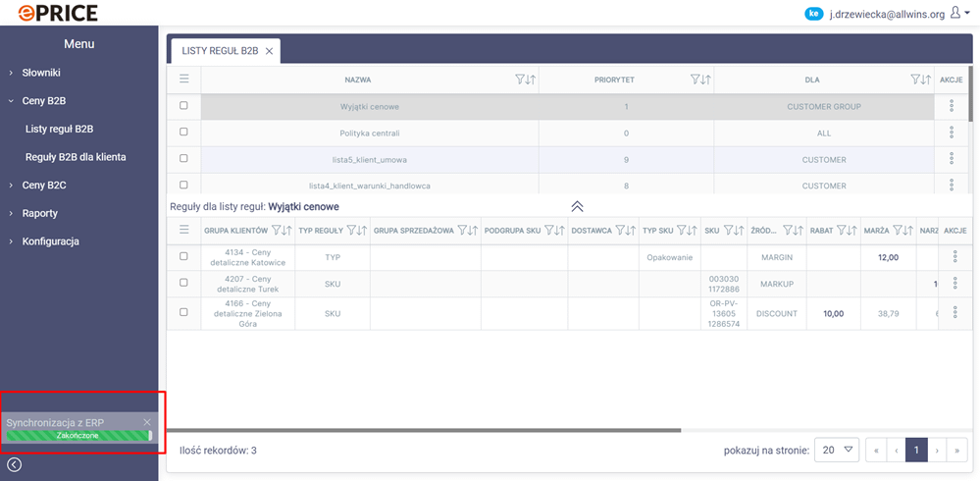Sort the Priorytet column with its arrows icon

coord(705,80)
